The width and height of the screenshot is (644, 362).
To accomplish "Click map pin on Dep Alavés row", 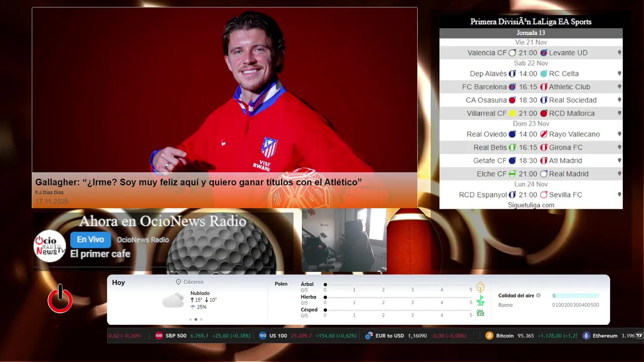I will (x=619, y=74).
